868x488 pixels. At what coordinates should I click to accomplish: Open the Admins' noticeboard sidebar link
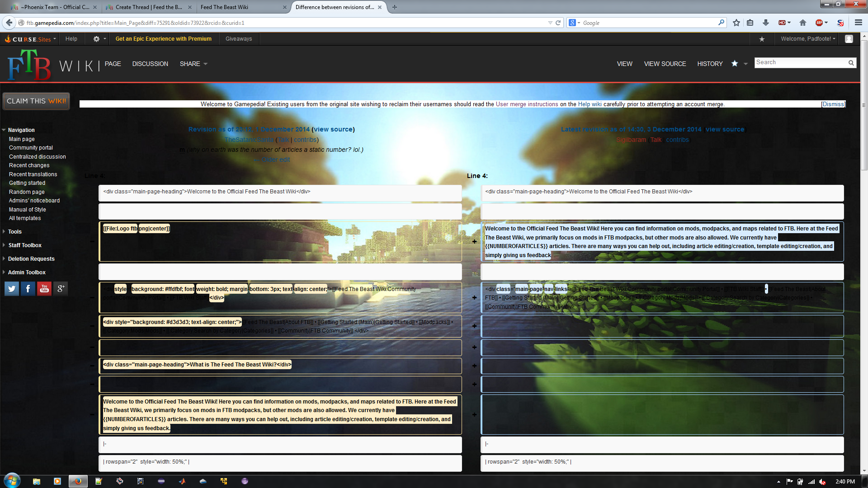(x=34, y=201)
